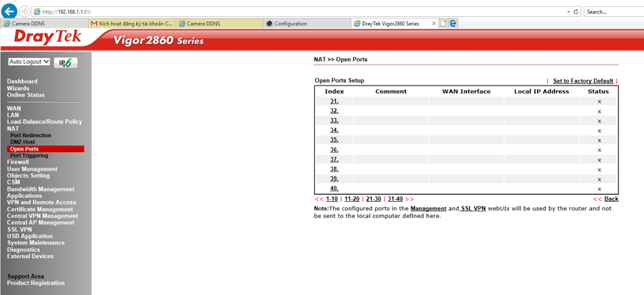Click the IPv6 icon button
The image size is (644, 295).
(66, 62)
